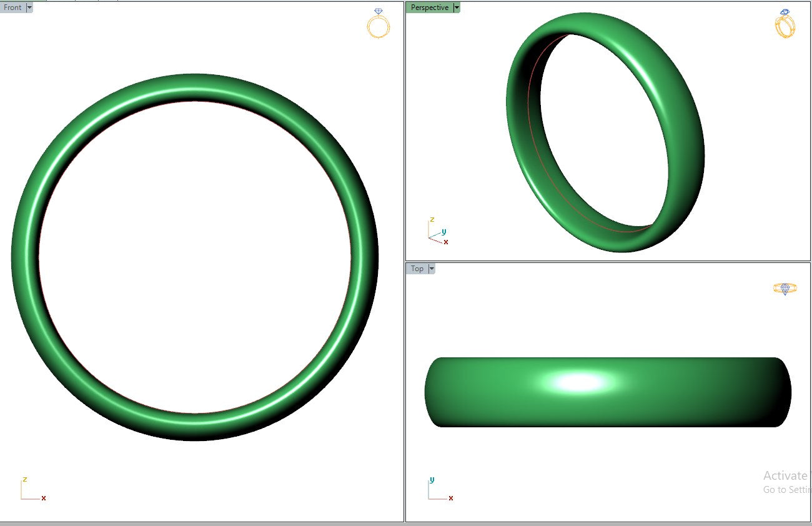This screenshot has width=812, height=526.
Task: Click the XYZ axis icon in Perspective viewport
Action: 437,232
